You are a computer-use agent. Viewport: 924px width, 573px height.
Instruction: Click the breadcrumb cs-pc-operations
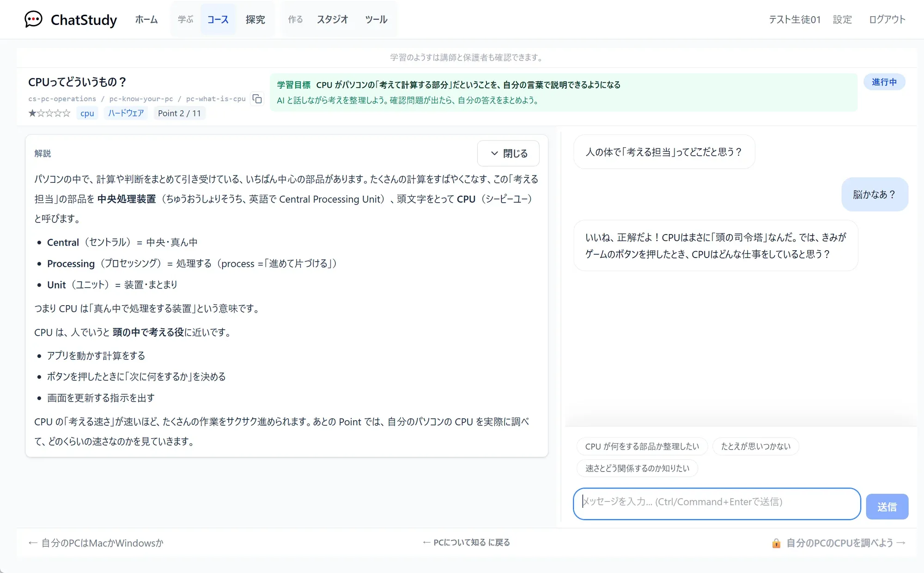pyautogui.click(x=62, y=99)
